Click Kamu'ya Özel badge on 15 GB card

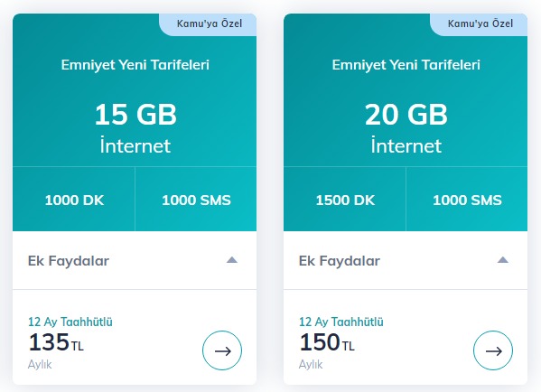tap(208, 24)
